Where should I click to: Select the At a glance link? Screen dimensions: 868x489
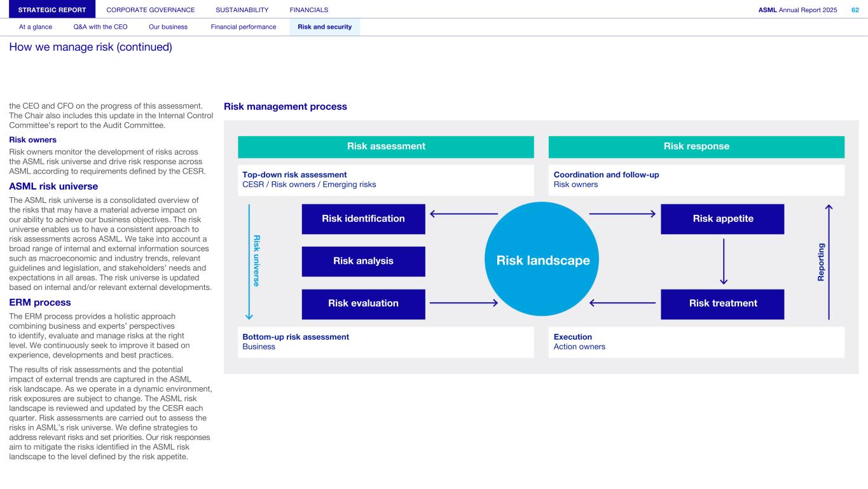pos(36,27)
